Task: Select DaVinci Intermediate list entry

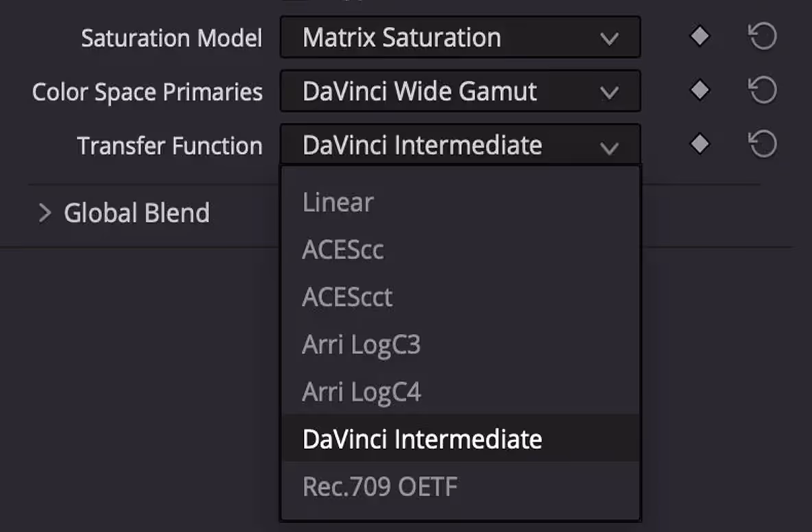Action: pyautogui.click(x=460, y=438)
